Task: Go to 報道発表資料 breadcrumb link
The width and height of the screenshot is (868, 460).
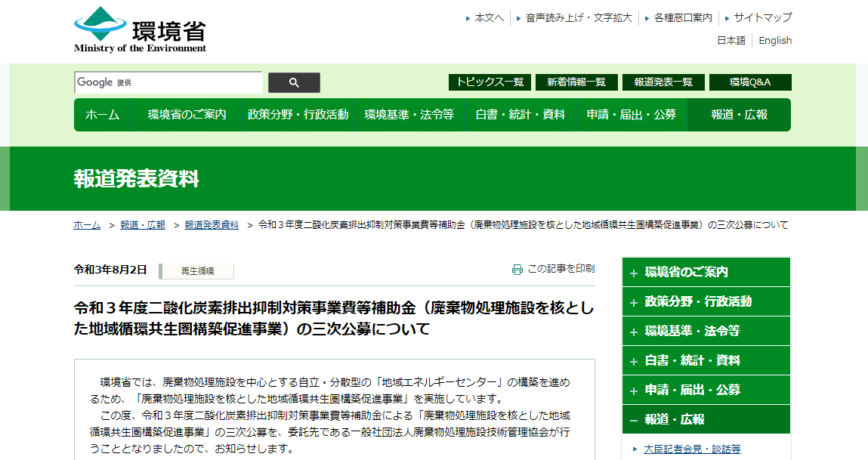Action: coord(212,225)
